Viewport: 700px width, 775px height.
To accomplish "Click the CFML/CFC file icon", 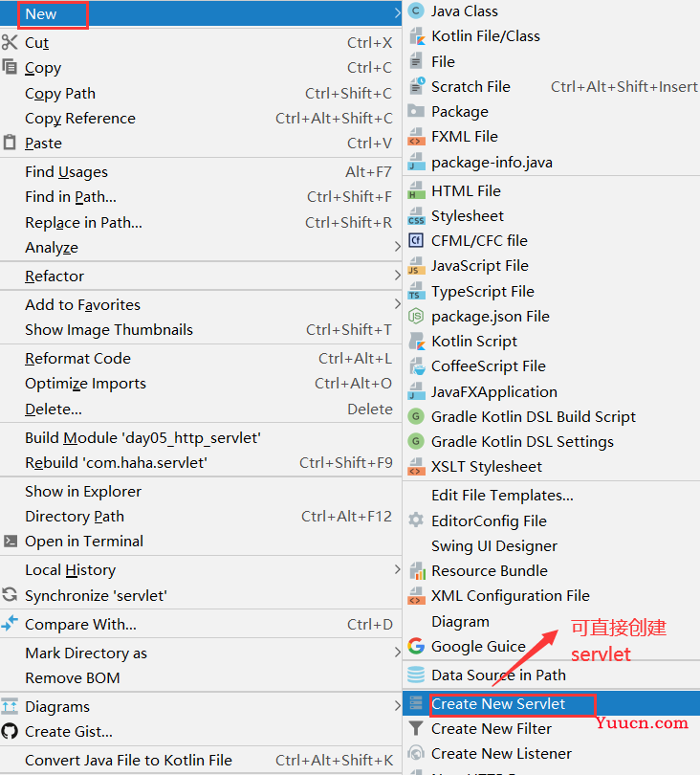I will click(416, 241).
